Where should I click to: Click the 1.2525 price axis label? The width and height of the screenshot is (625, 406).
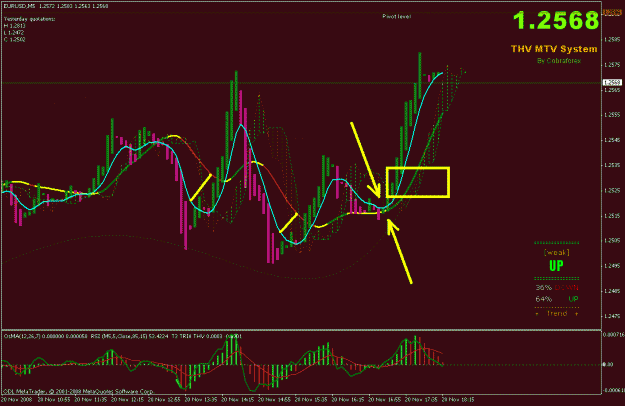tap(612, 190)
